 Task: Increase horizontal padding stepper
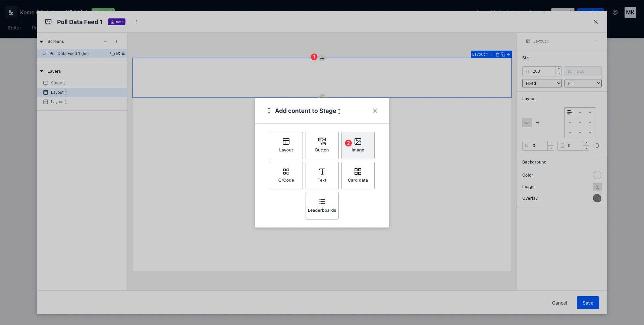coord(551,143)
